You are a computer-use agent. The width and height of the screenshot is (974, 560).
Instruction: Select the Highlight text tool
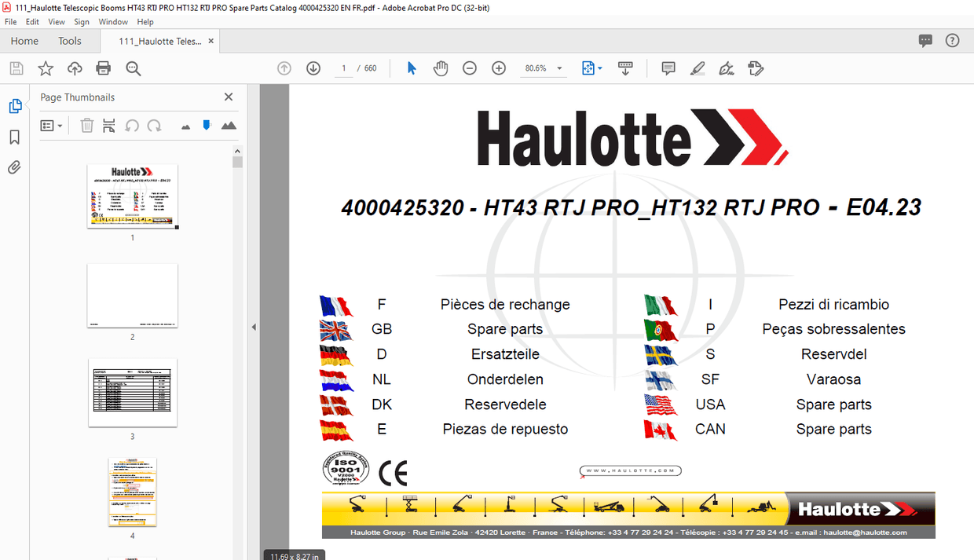pyautogui.click(x=697, y=68)
